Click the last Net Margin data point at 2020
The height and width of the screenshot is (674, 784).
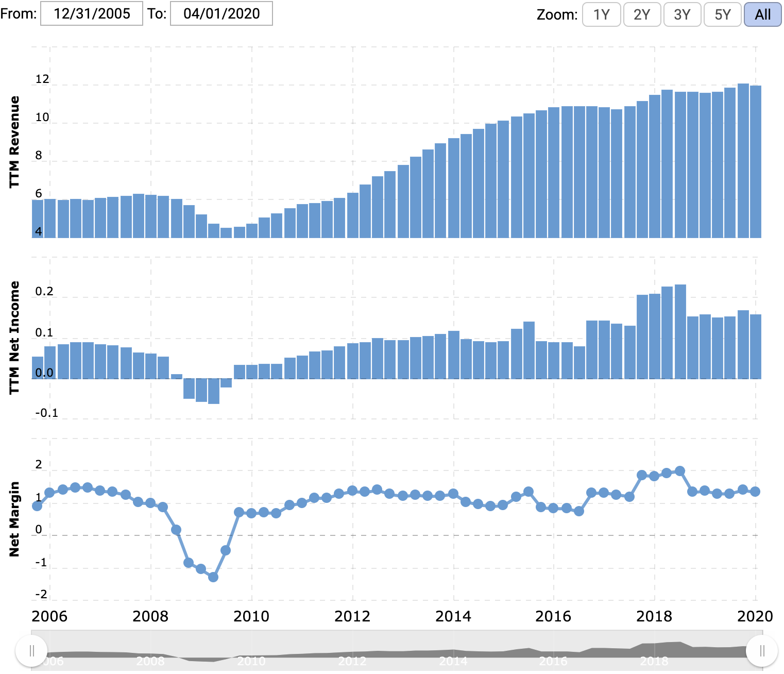click(x=755, y=492)
